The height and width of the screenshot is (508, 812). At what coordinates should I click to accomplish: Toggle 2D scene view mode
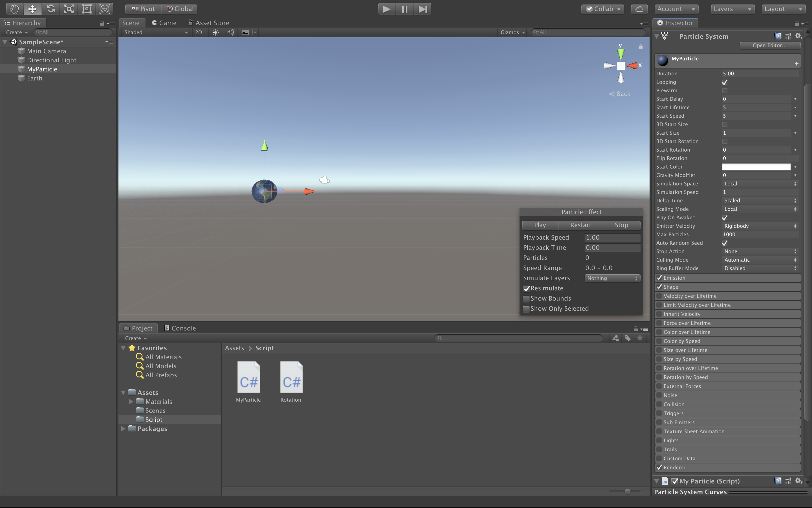(198, 32)
